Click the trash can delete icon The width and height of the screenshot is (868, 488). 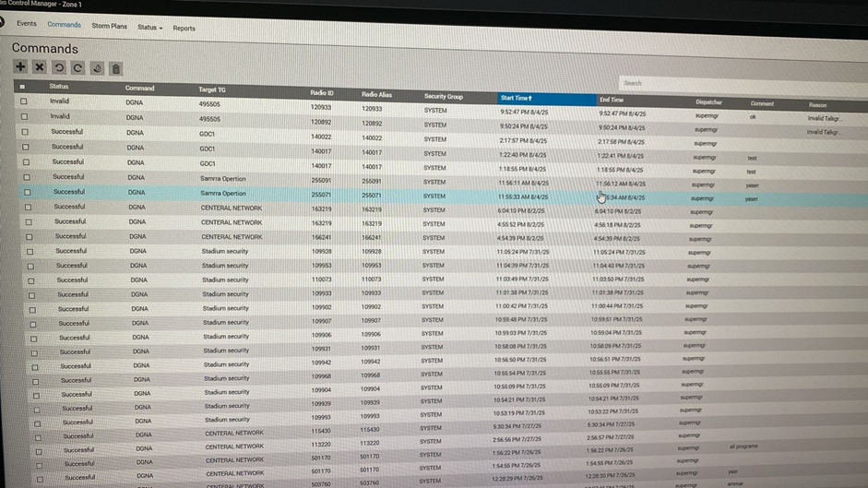(115, 69)
